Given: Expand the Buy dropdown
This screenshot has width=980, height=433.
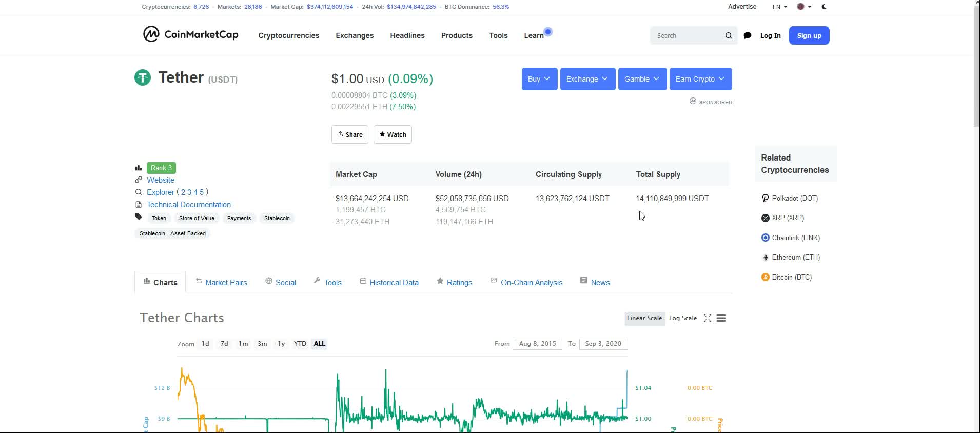Looking at the screenshot, I should click(539, 79).
